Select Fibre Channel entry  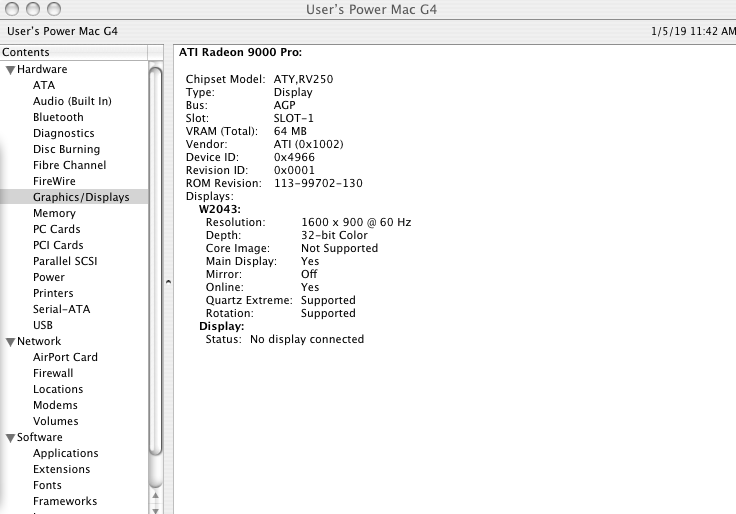click(69, 165)
